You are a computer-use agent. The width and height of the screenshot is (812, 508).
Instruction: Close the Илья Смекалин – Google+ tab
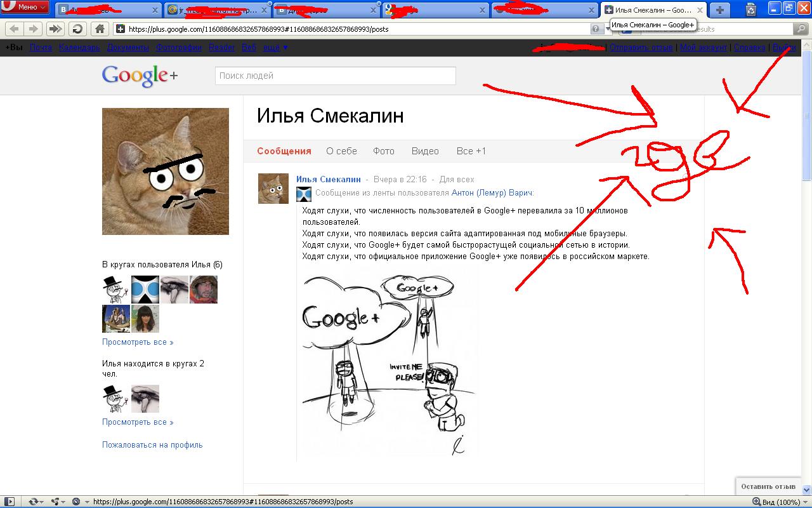(x=700, y=10)
